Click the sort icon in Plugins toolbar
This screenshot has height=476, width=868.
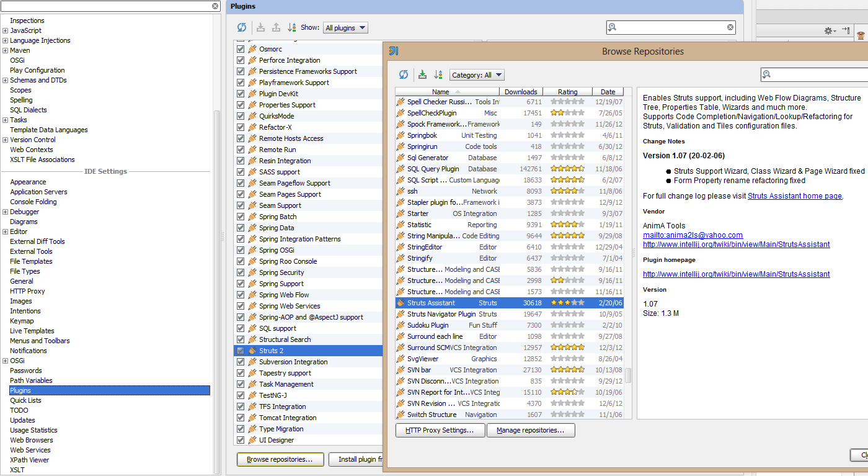coord(292,28)
